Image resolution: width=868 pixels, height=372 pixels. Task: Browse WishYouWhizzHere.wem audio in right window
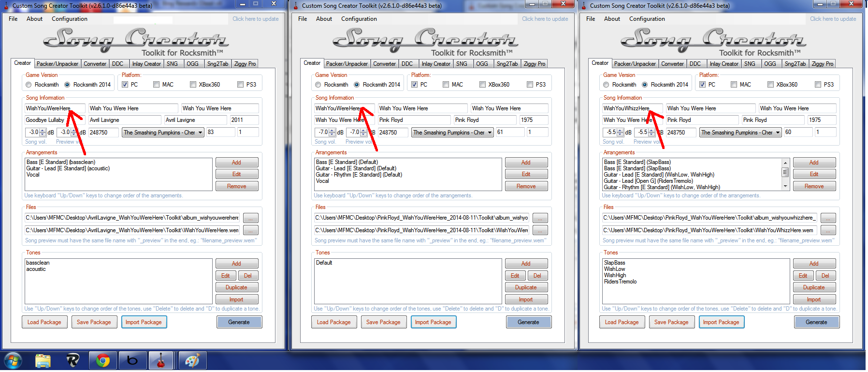coord(828,230)
